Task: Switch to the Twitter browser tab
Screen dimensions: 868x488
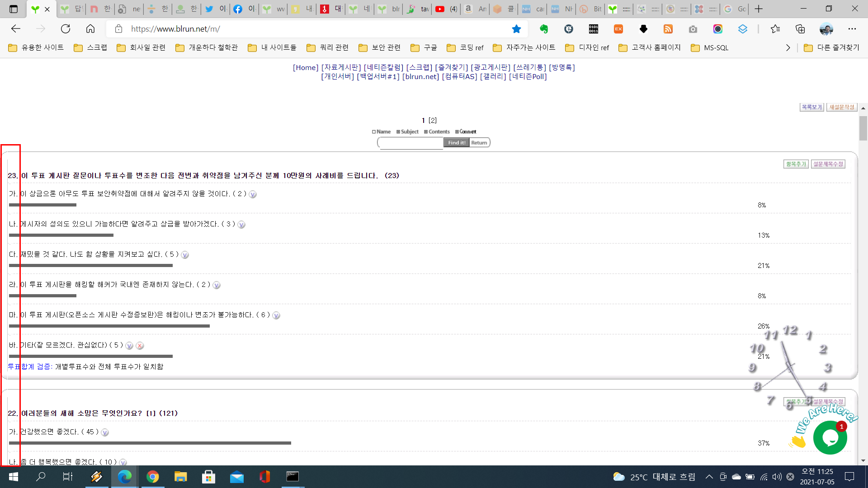Action: 215,9
